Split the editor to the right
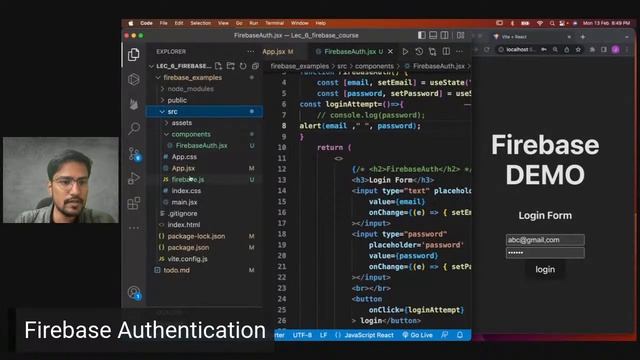Viewport: 640px width, 360px height. click(x=446, y=51)
